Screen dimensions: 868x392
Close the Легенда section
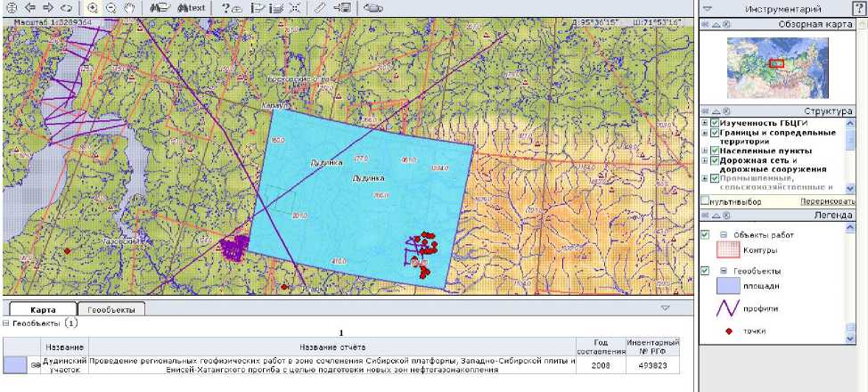(x=727, y=215)
